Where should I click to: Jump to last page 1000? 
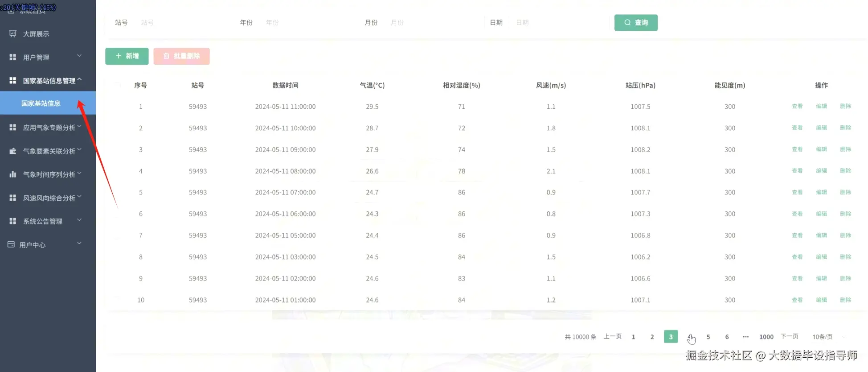click(x=766, y=337)
